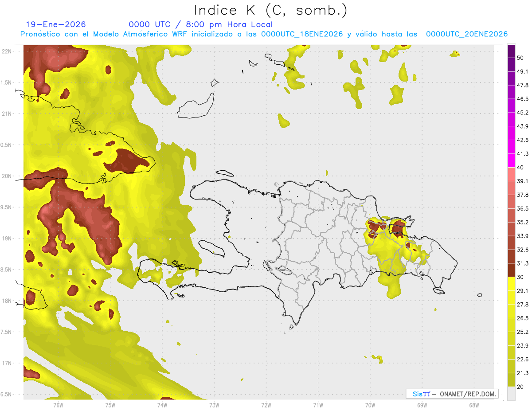The image size is (532, 411).
Task: Click the legend value "43.9"
Action: (x=523, y=126)
